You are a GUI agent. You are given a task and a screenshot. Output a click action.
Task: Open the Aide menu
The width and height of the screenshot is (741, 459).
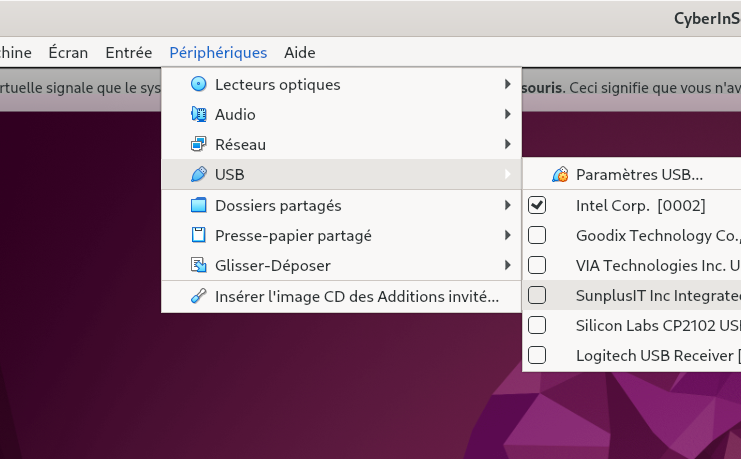click(x=299, y=53)
